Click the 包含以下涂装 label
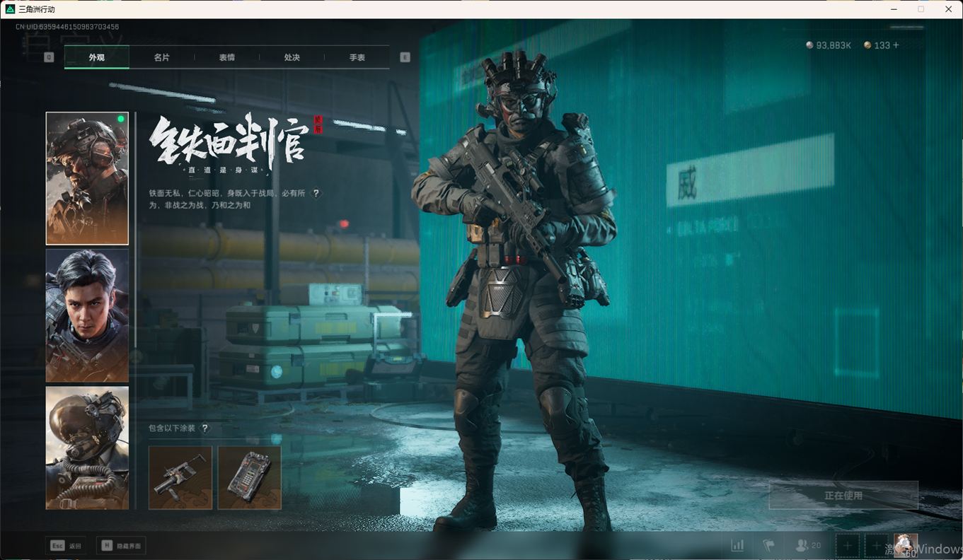Viewport: 963px width, 560px height. [x=171, y=428]
